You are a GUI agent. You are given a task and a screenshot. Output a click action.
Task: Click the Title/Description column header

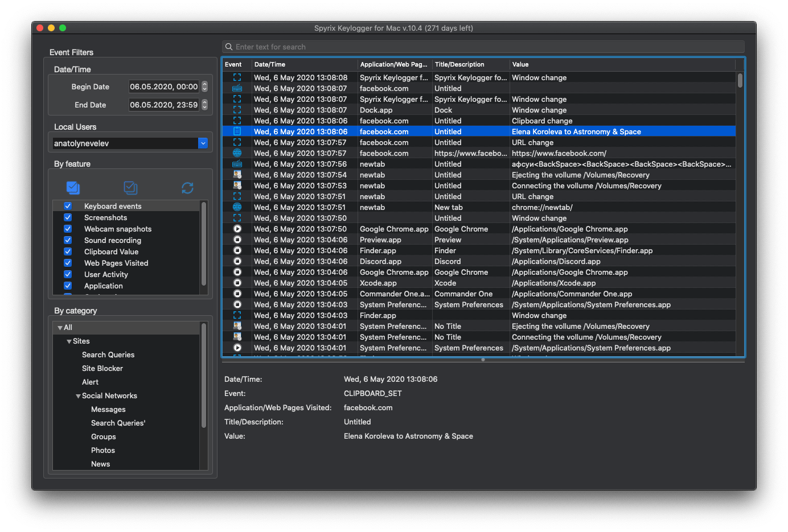click(x=471, y=64)
